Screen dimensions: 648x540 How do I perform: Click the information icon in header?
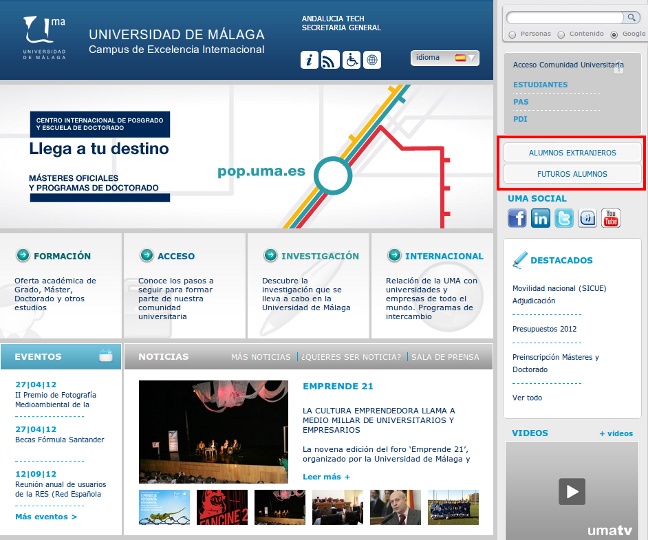[309, 59]
